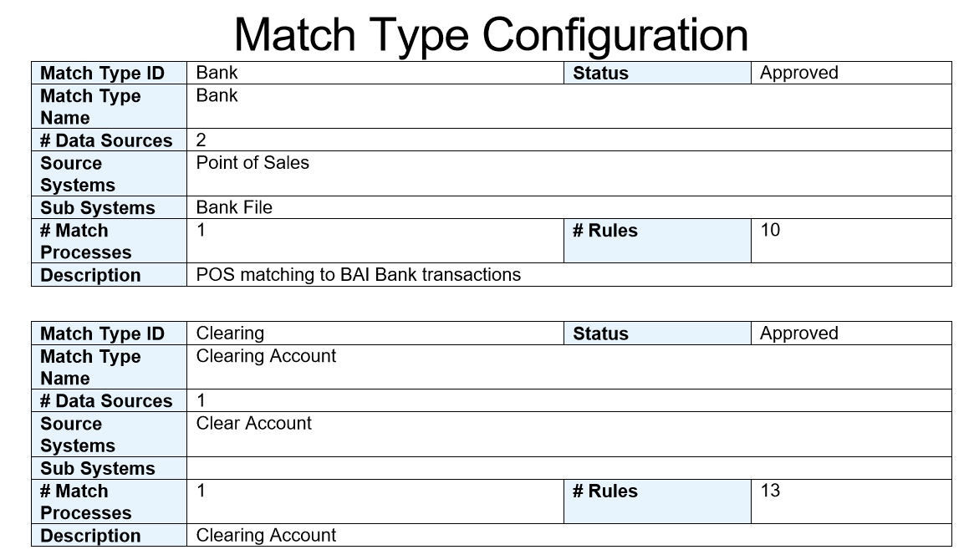Click the Clear Account source system value
969x560 pixels.
[x=253, y=424]
